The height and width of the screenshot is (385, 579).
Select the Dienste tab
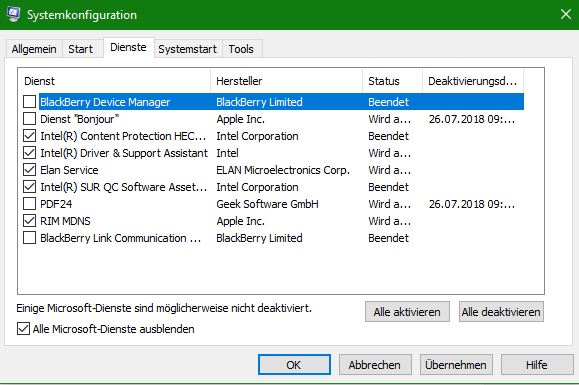[128, 47]
